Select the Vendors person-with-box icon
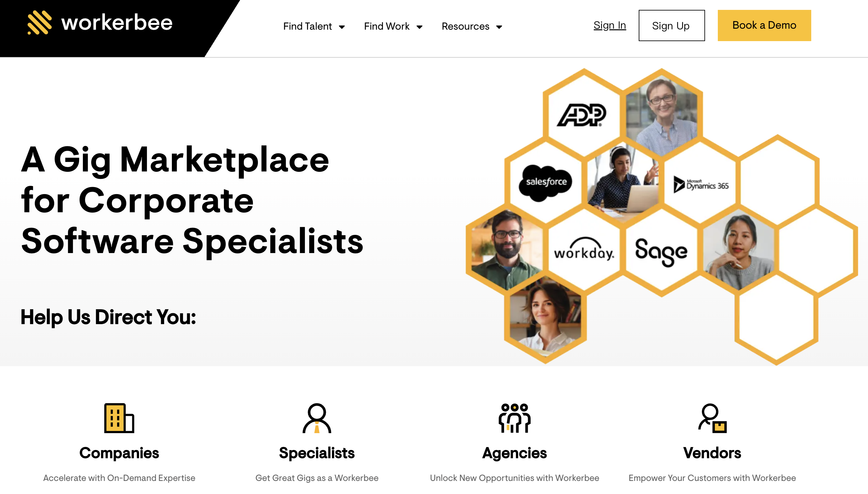The width and height of the screenshot is (868, 494). 712,418
